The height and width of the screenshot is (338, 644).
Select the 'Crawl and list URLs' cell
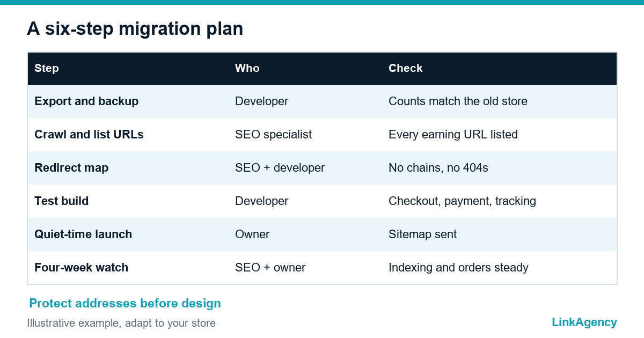[x=89, y=134]
